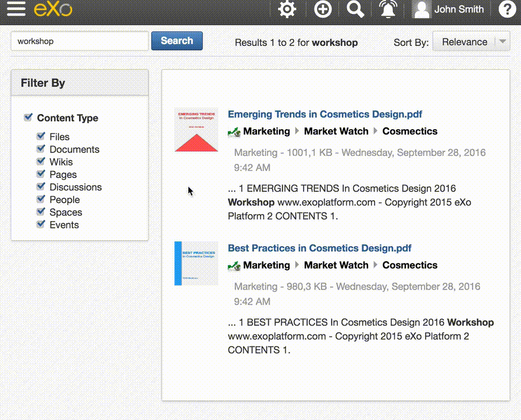This screenshot has height=420, width=521.
Task: Open the John Smith user menu
Action: pos(459,9)
